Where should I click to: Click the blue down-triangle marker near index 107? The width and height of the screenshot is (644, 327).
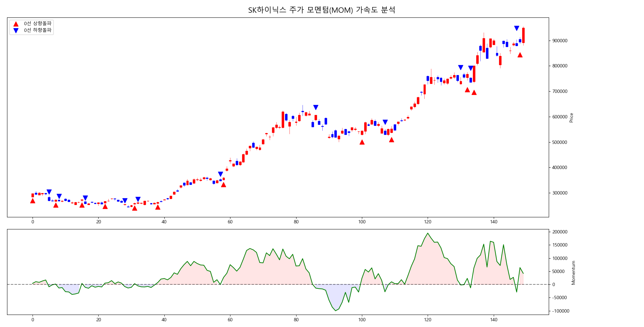click(x=385, y=122)
